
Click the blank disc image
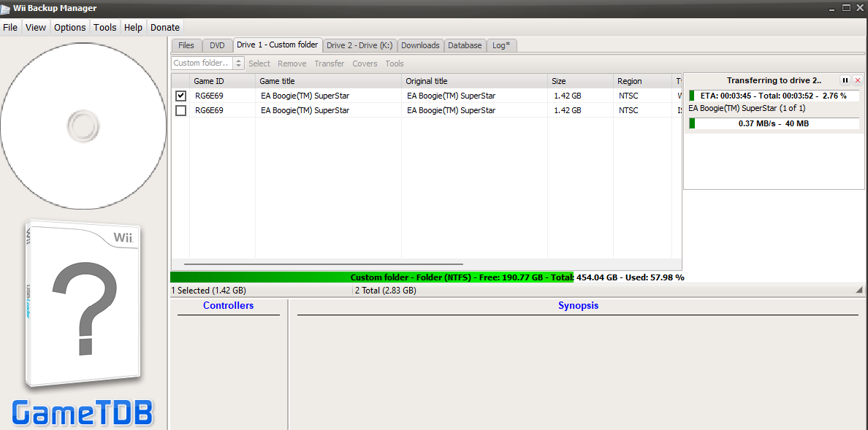coord(83,126)
